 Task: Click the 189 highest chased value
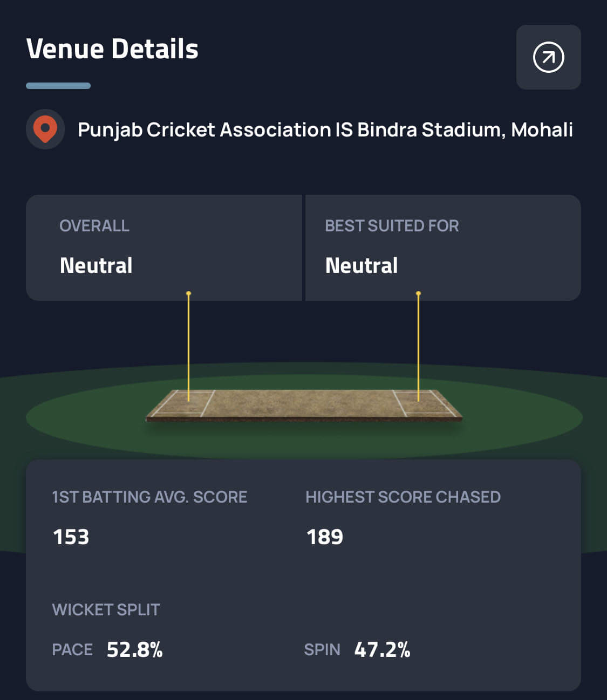pos(325,537)
